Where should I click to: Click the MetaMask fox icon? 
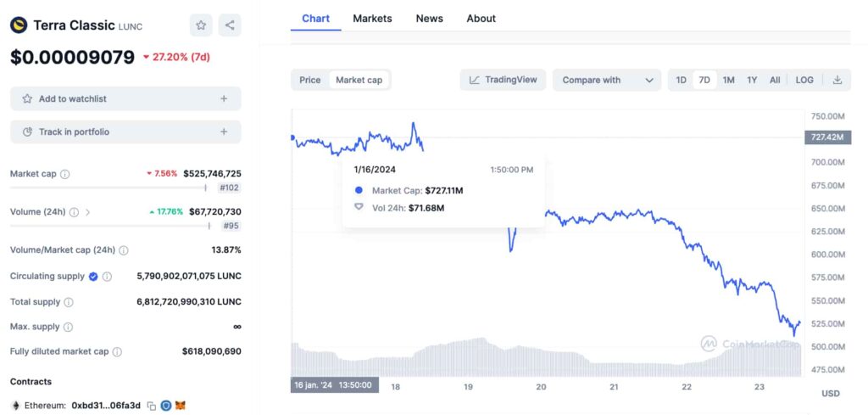180,406
